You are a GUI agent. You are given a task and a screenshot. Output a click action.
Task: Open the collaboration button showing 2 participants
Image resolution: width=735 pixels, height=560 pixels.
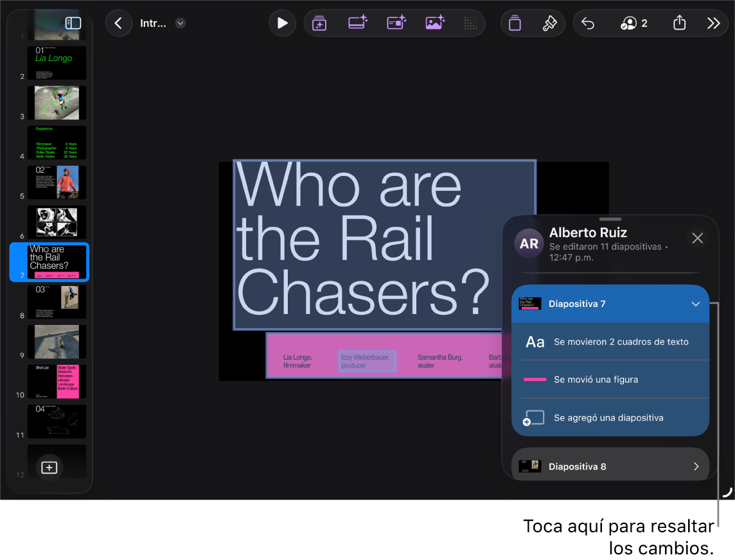click(633, 24)
